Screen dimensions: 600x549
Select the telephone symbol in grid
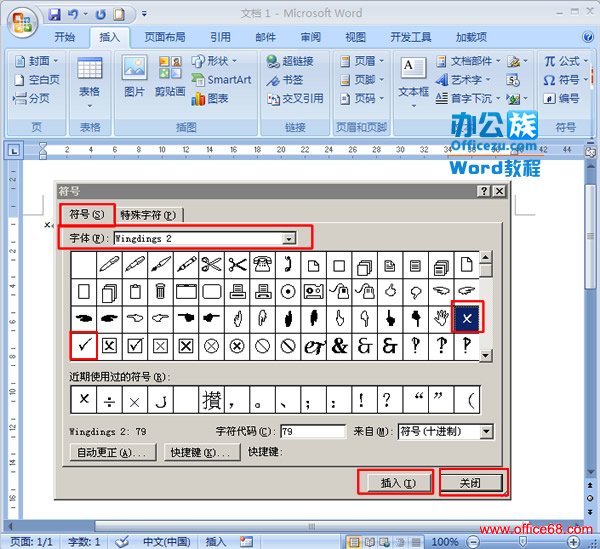tap(262, 264)
